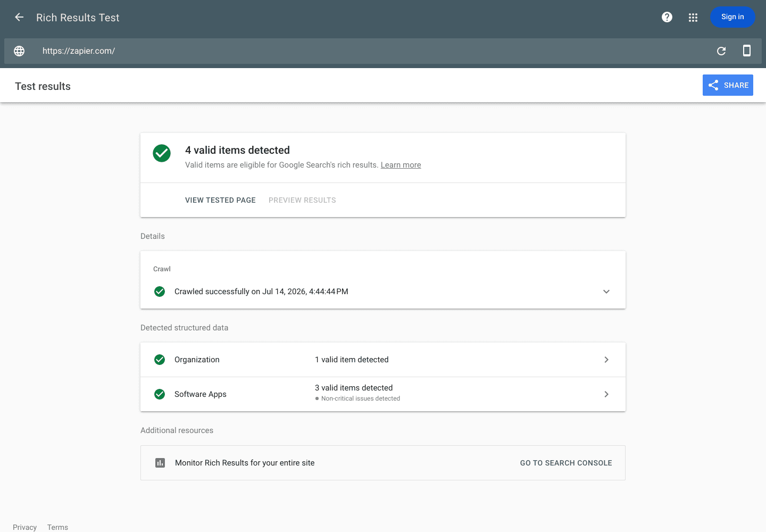Open the VIEW TESTED PAGE tab
This screenshot has height=532, width=766.
click(x=220, y=200)
